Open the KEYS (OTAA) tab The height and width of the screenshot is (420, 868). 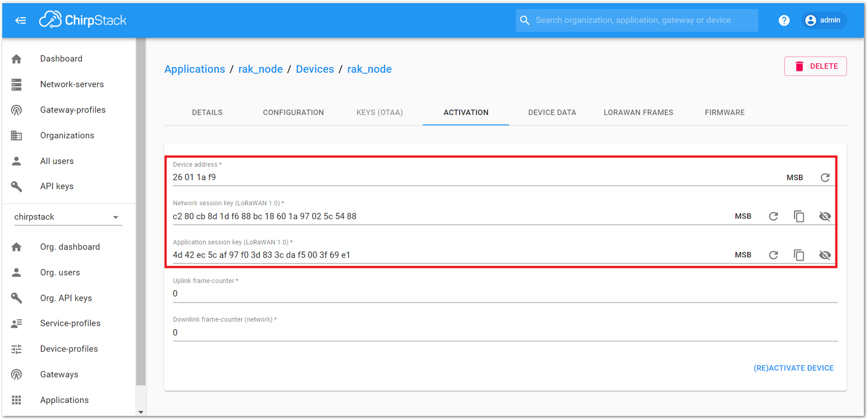pos(380,113)
